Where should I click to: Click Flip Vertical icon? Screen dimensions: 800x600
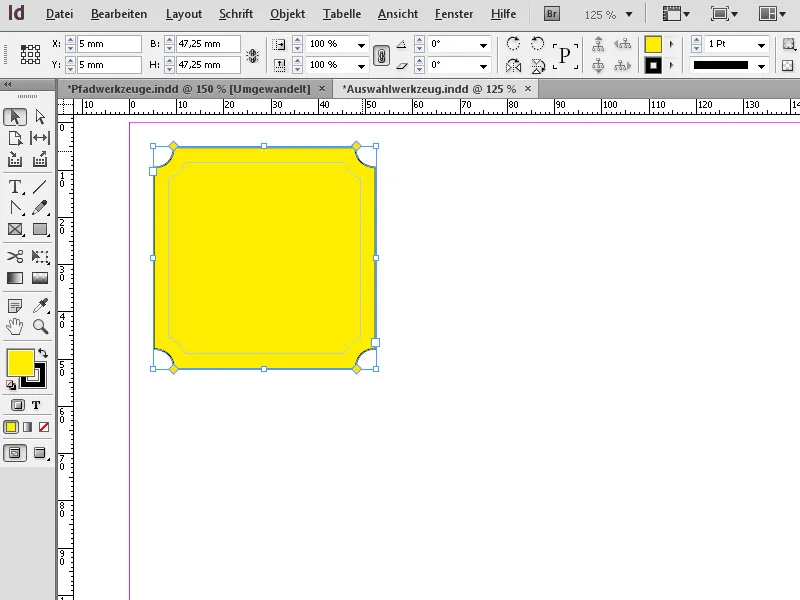pos(537,65)
